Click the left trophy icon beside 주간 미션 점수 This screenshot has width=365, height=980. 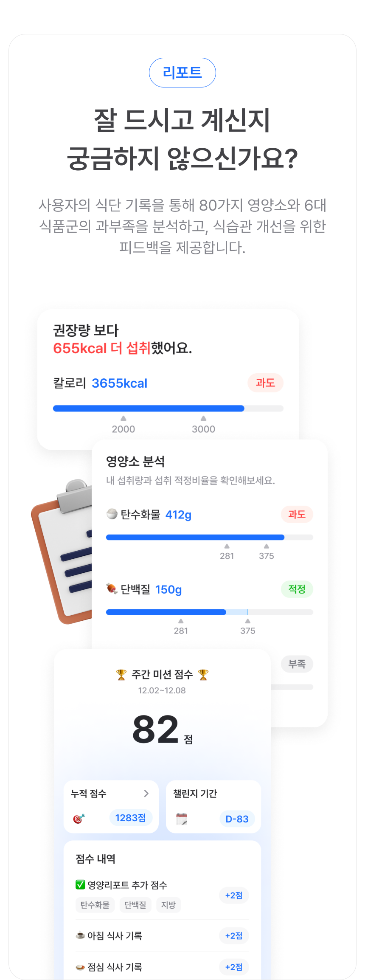click(x=121, y=674)
